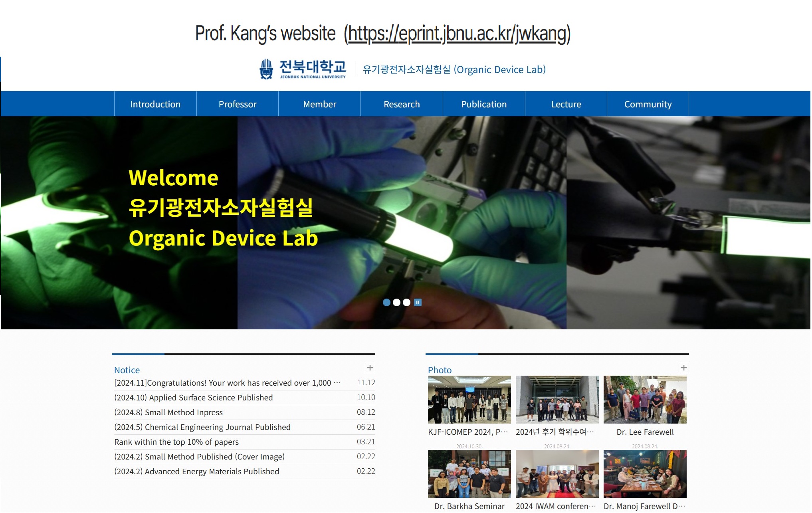Open the KJF-ICOMEP 2024 photo thumbnail
The image size is (812, 513).
tap(469, 400)
